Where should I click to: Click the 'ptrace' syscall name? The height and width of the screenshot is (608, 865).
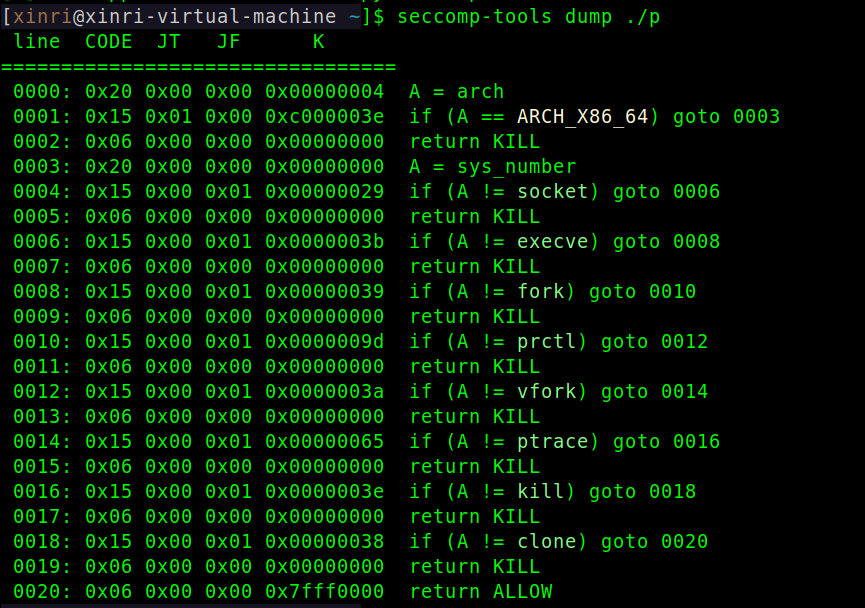tap(553, 441)
